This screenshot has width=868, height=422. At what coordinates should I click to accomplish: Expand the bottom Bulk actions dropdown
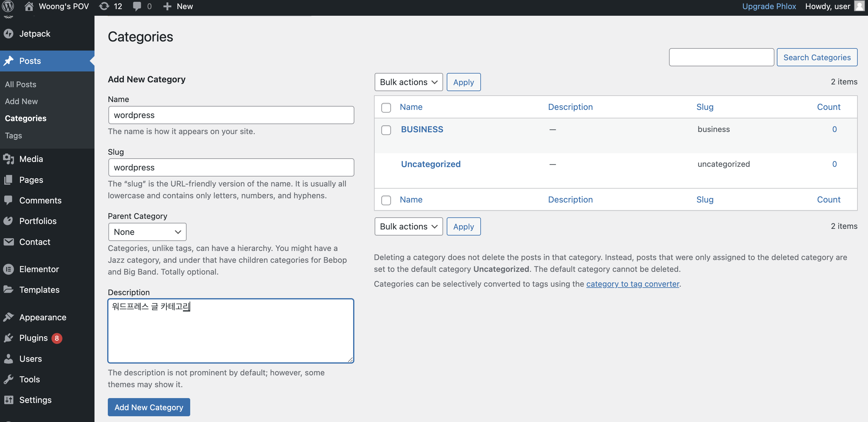coord(408,227)
